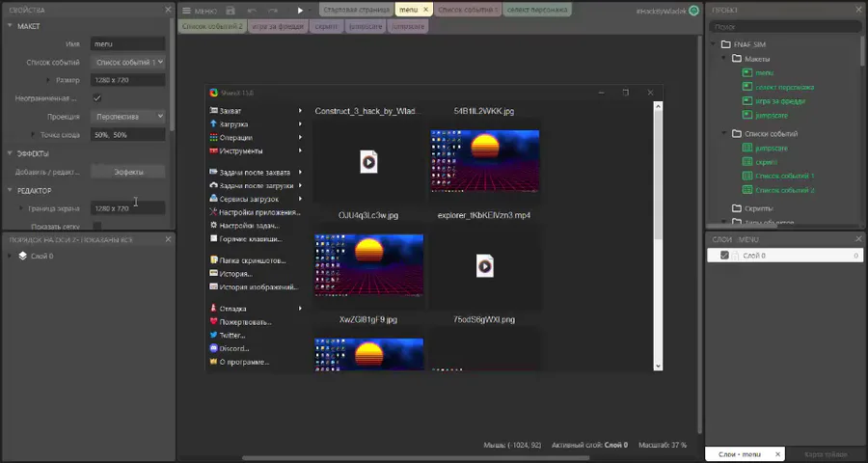
Task: Select the menu layout icon in project tree
Action: click(x=746, y=72)
